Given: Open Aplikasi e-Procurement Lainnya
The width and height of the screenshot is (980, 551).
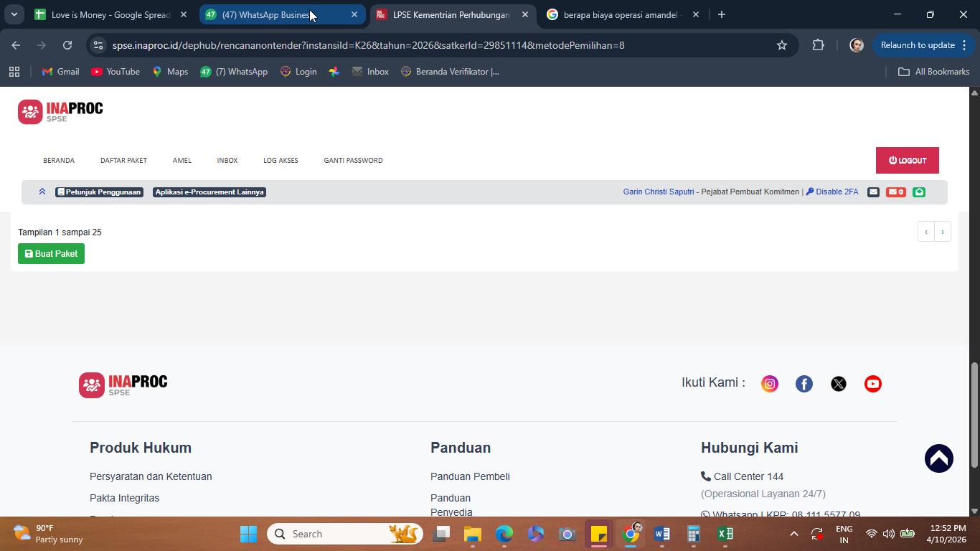Looking at the screenshot, I should click(x=209, y=192).
